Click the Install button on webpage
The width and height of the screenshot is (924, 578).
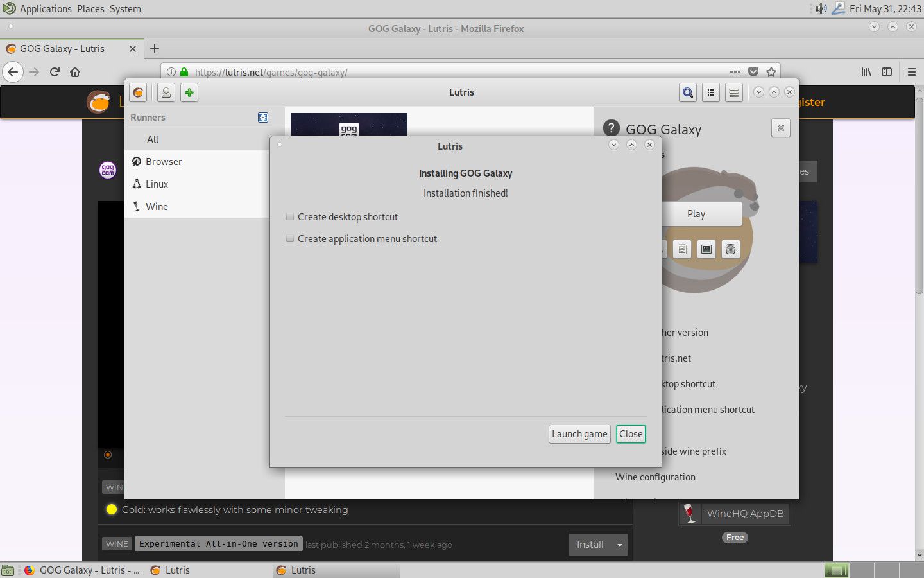(x=590, y=545)
